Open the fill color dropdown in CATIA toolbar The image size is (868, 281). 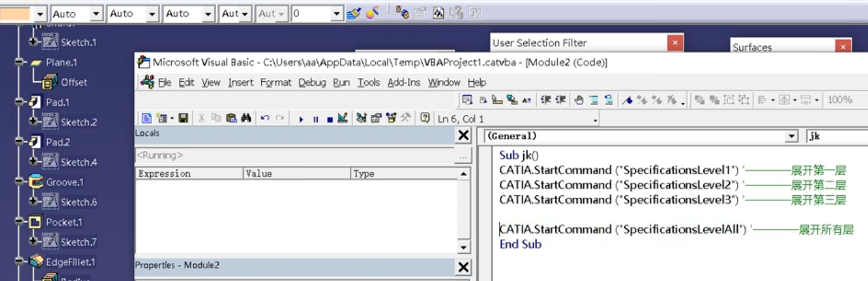pyautogui.click(x=40, y=14)
